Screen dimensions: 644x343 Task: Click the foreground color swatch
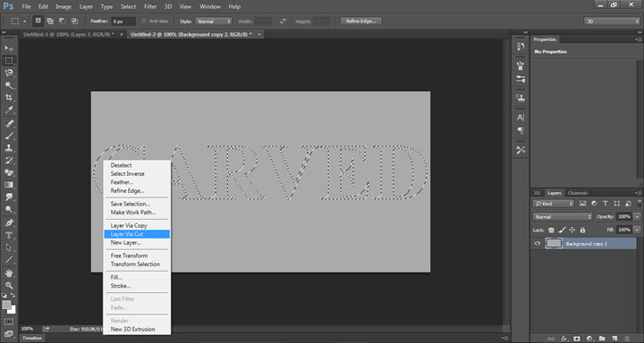click(6, 305)
